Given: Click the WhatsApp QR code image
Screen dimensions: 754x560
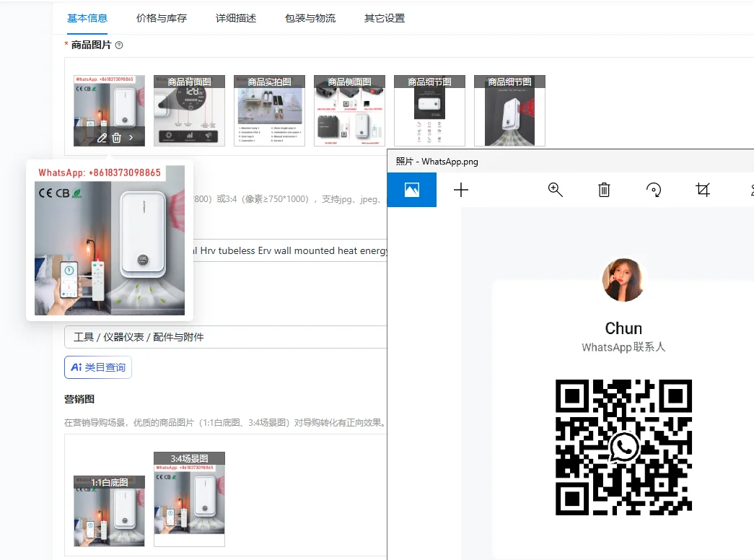Looking at the screenshot, I should tap(623, 447).
